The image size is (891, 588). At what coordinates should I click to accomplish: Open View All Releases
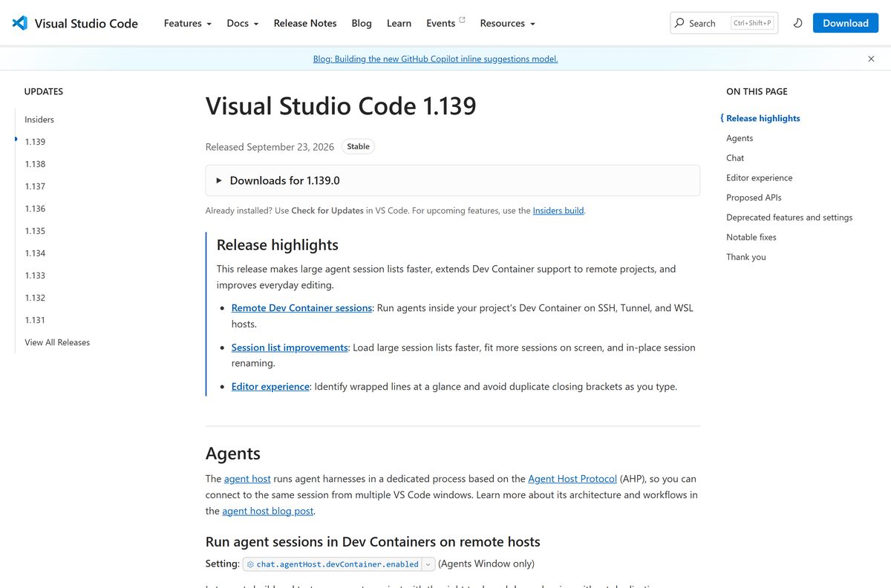pyautogui.click(x=57, y=342)
